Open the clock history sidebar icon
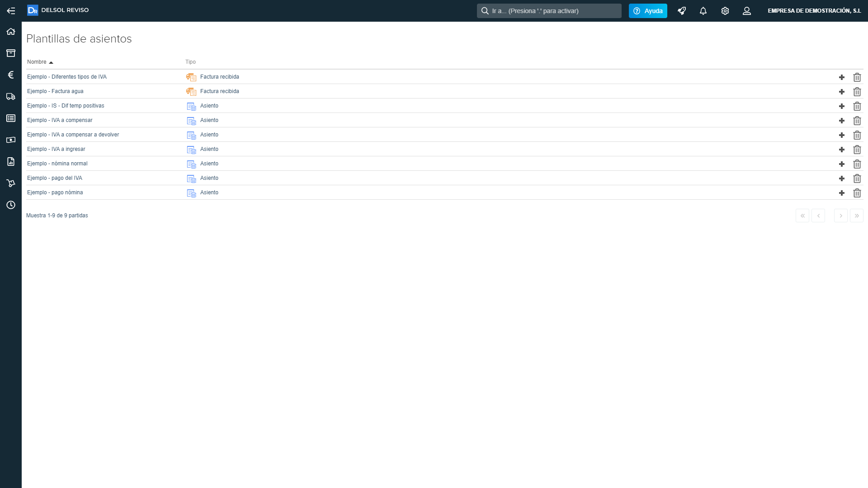The image size is (868, 488). tap(11, 205)
